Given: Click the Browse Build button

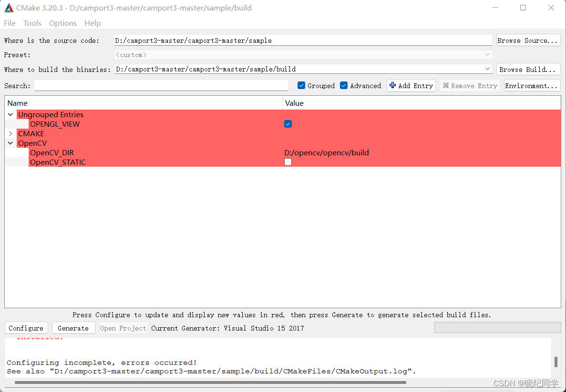Looking at the screenshot, I should coord(528,69).
